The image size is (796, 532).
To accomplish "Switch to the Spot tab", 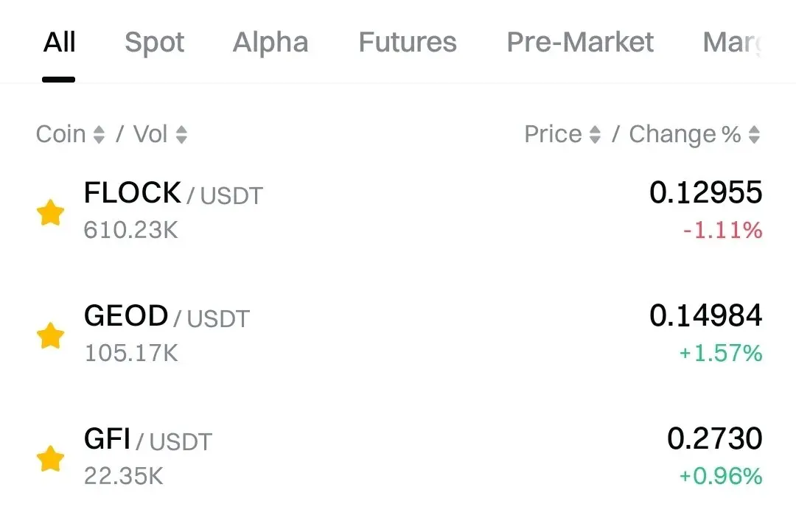I will click(x=154, y=43).
